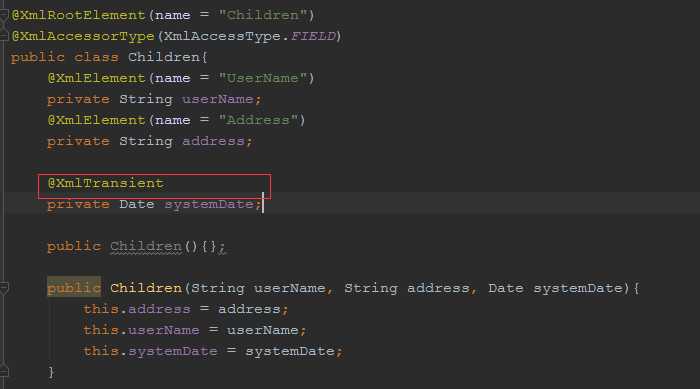Image resolution: width=700 pixels, height=389 pixels.
Task: Click this.systemDate on the assignment line
Action: tap(150, 351)
